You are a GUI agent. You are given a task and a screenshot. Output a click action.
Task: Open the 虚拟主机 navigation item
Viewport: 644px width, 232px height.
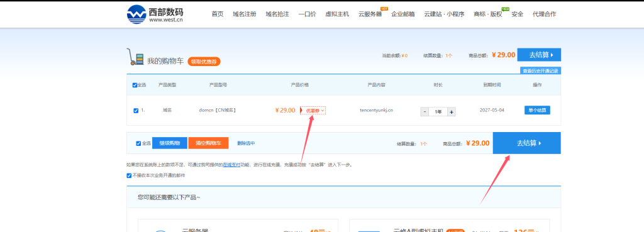pos(337,14)
